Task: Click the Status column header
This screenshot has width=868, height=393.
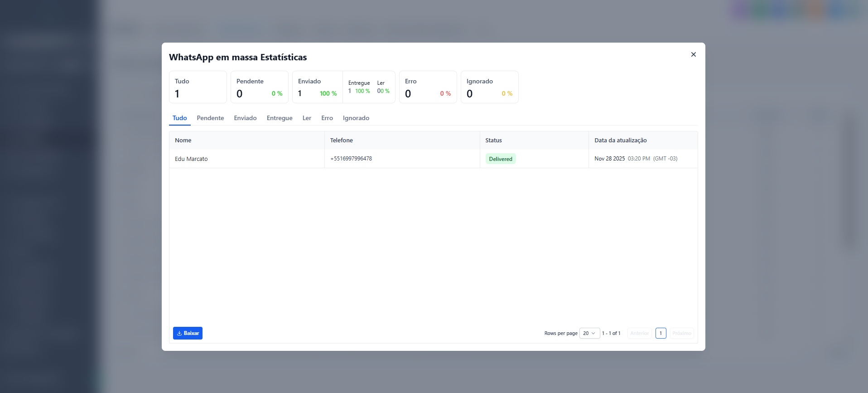Action: pos(534,141)
